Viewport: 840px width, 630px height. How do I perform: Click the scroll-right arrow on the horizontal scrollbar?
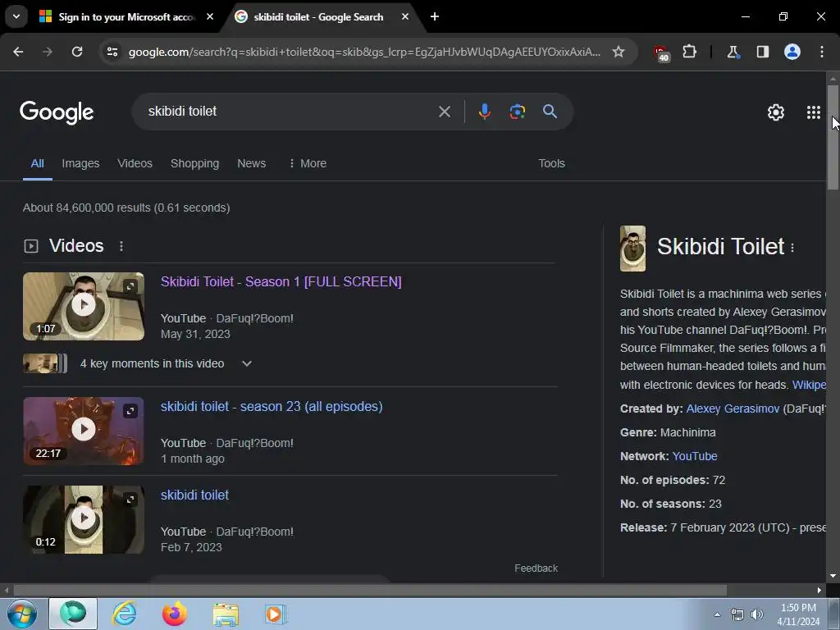click(819, 591)
